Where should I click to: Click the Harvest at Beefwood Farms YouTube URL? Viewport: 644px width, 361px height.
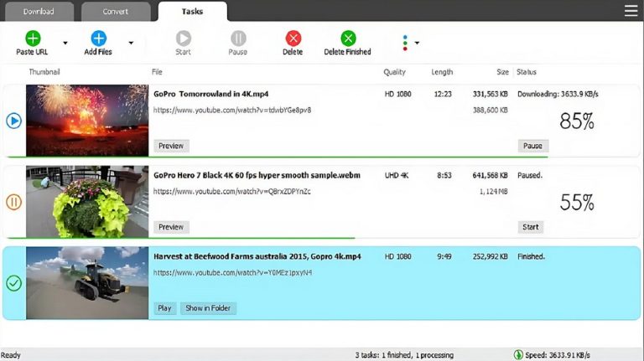(x=232, y=272)
